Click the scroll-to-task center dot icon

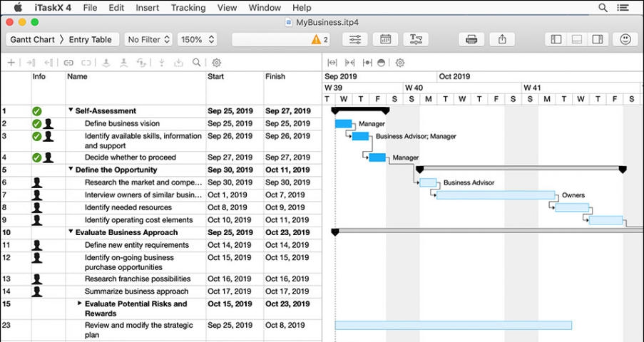[x=367, y=63]
